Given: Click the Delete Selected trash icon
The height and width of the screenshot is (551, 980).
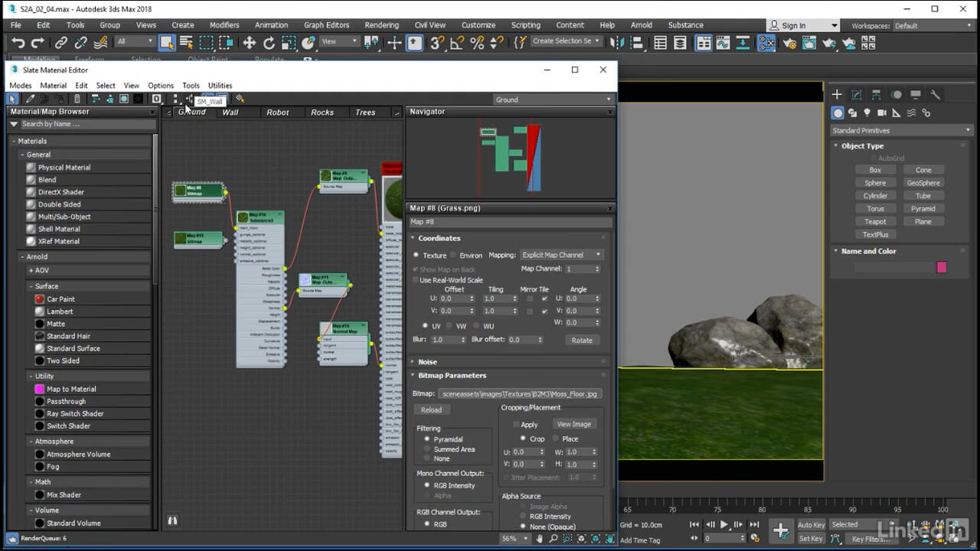Looking at the screenshot, I should 77,99.
